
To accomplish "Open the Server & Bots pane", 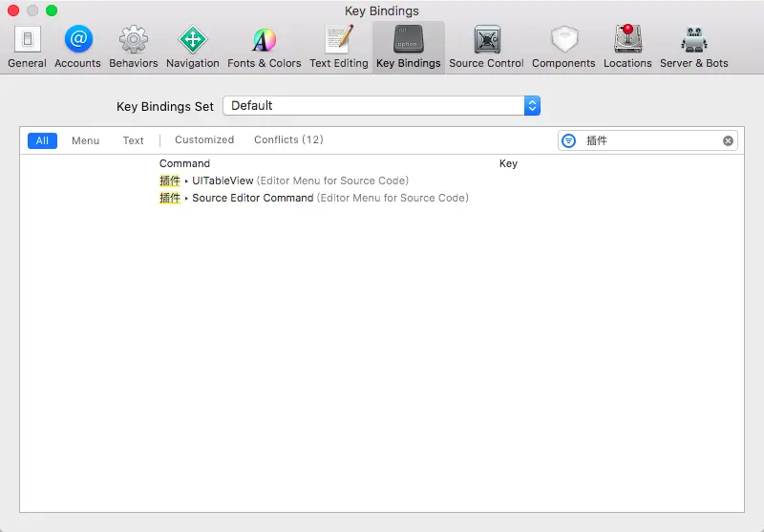I will [694, 47].
